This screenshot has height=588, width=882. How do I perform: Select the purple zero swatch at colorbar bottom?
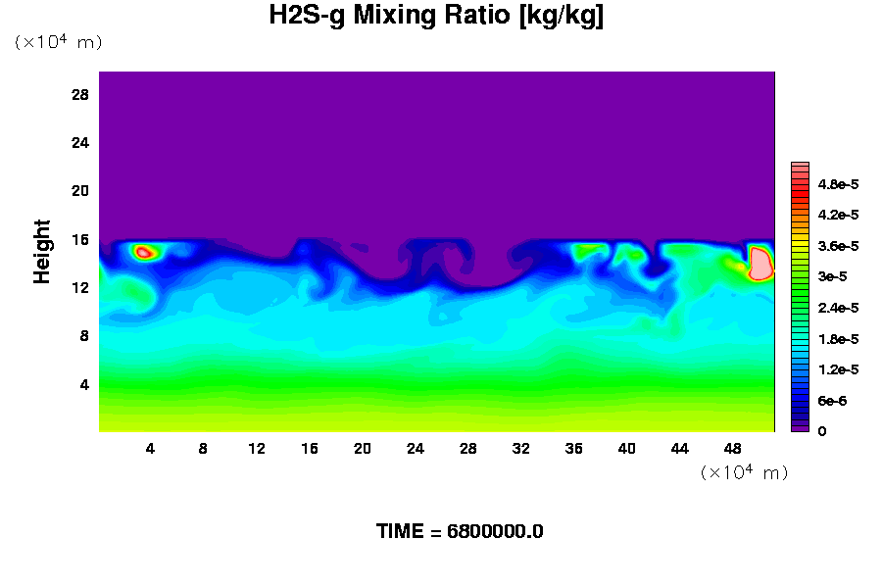pyautogui.click(x=800, y=427)
